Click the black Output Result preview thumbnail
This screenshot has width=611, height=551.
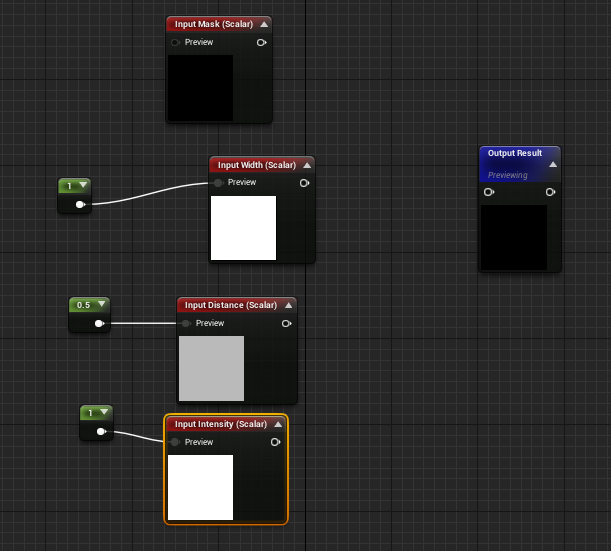(514, 237)
